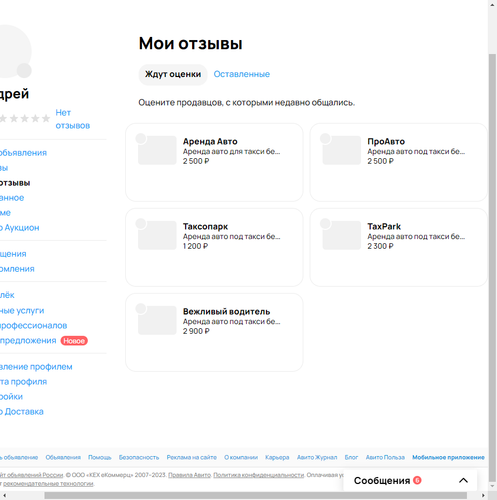Open Помощь in the footer
Screen dimensions: 497x500
coord(100,457)
